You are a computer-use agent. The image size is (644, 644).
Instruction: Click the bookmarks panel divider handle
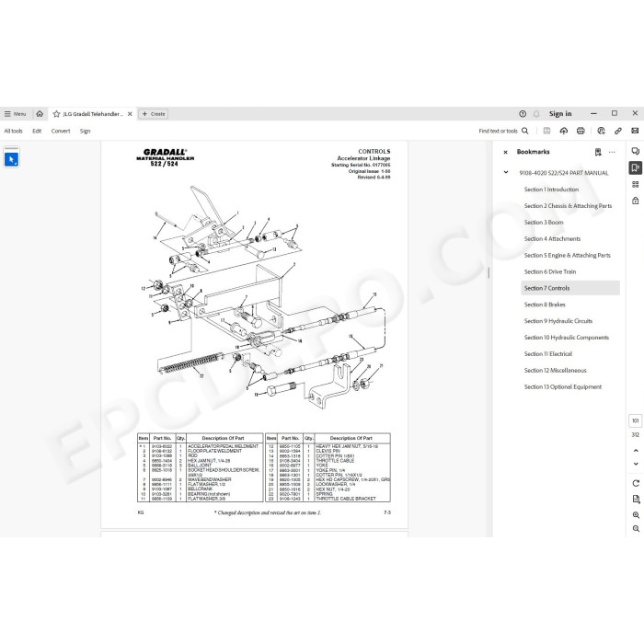[x=489, y=272]
